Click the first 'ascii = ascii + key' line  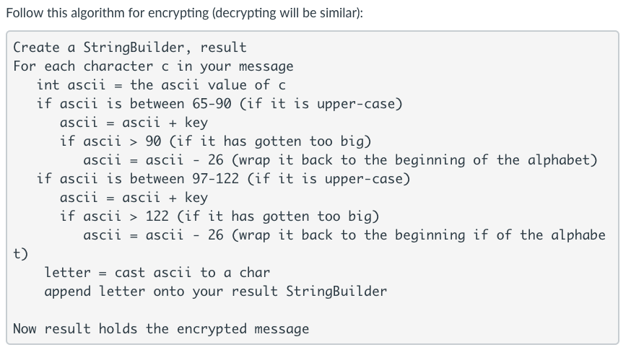pos(134,123)
